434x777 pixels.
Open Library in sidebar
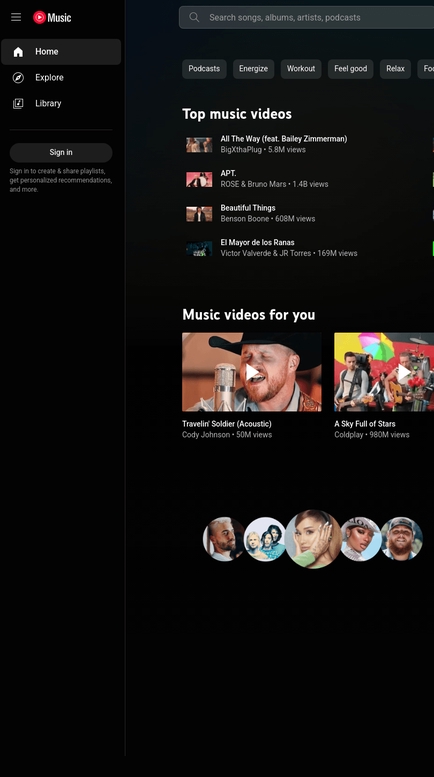[x=61, y=104]
